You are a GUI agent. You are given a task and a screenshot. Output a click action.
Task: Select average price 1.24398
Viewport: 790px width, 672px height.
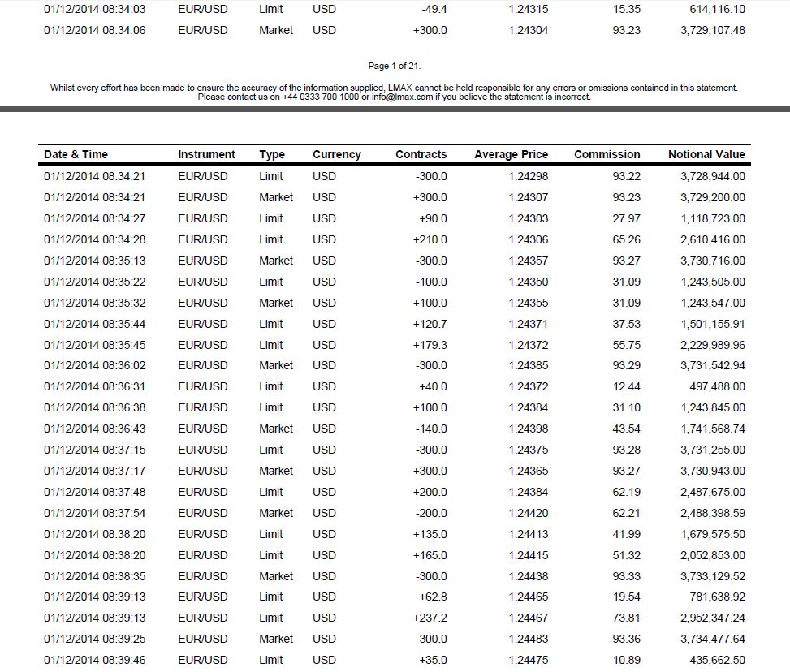click(x=528, y=429)
